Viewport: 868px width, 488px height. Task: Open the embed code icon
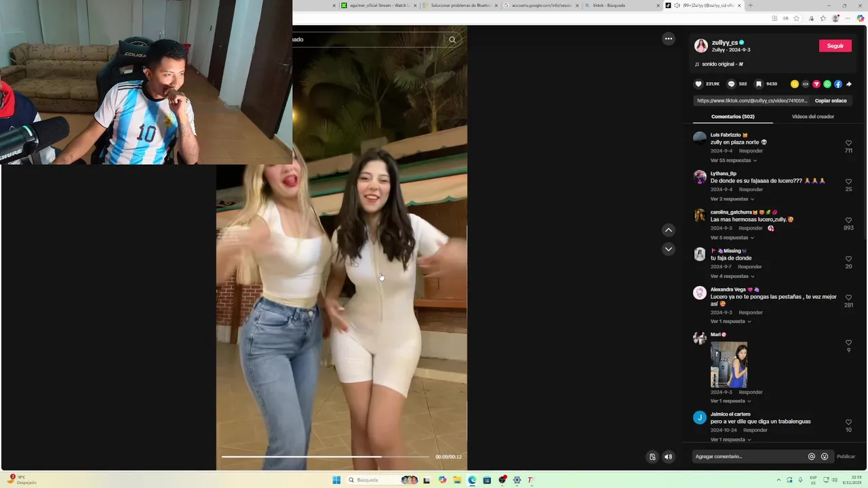click(x=806, y=84)
